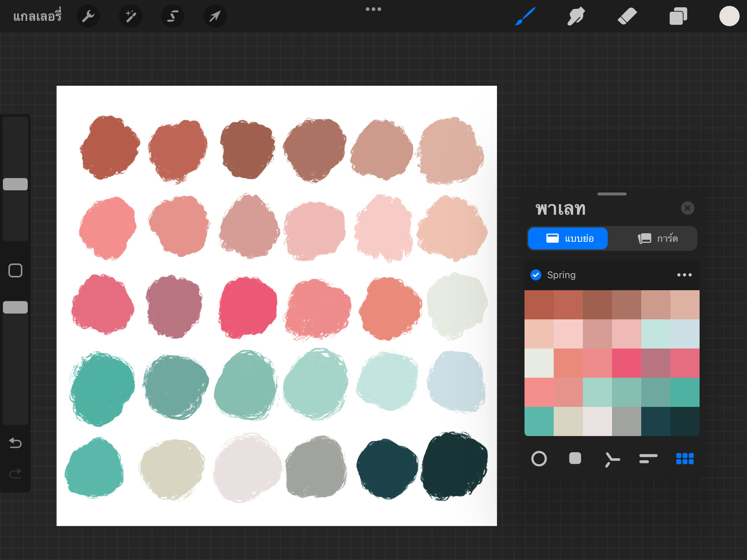Select the Smudge tool
Screen dimensions: 747x560
[x=576, y=16]
